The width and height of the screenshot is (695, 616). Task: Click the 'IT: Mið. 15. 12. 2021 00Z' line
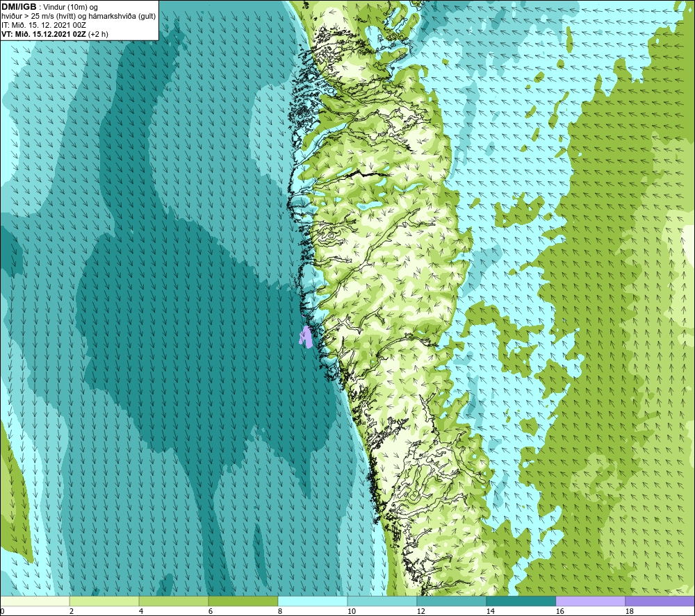coord(44,25)
